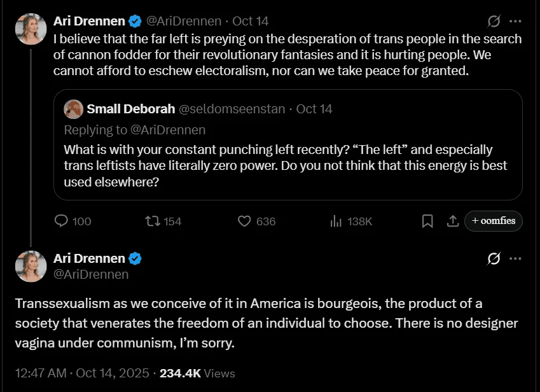Like the tweet with 636 likes

click(x=246, y=221)
